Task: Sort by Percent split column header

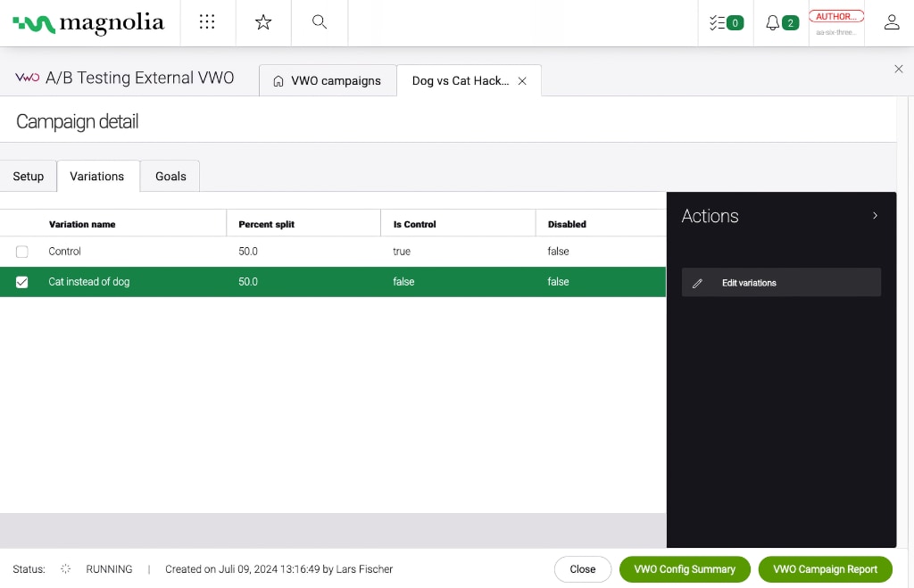Action: tap(266, 224)
